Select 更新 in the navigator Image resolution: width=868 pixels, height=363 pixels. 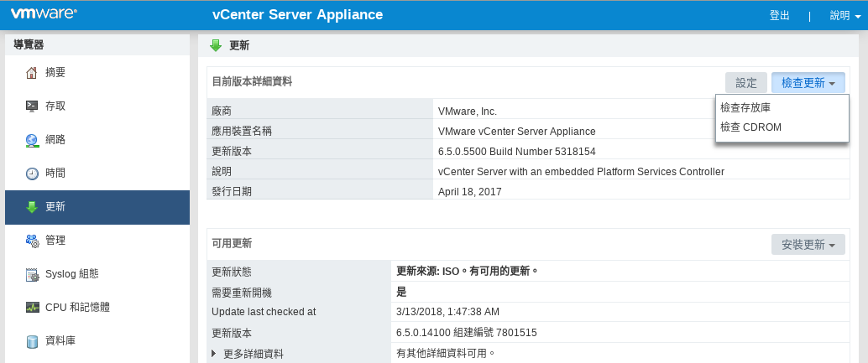point(97,207)
